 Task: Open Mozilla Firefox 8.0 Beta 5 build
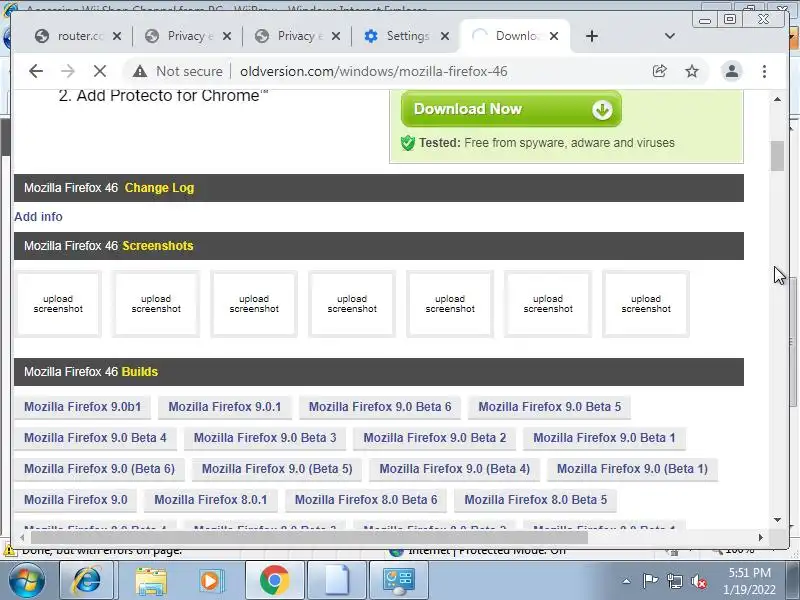coord(536,499)
